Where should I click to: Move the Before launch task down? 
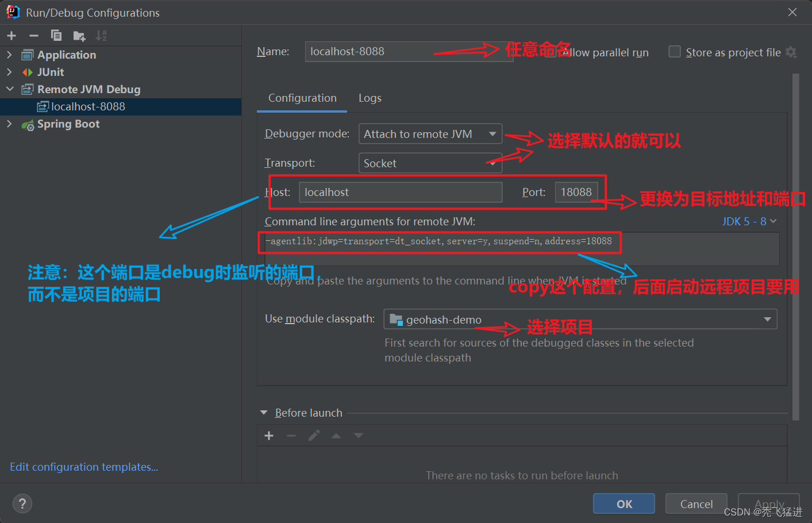359,436
